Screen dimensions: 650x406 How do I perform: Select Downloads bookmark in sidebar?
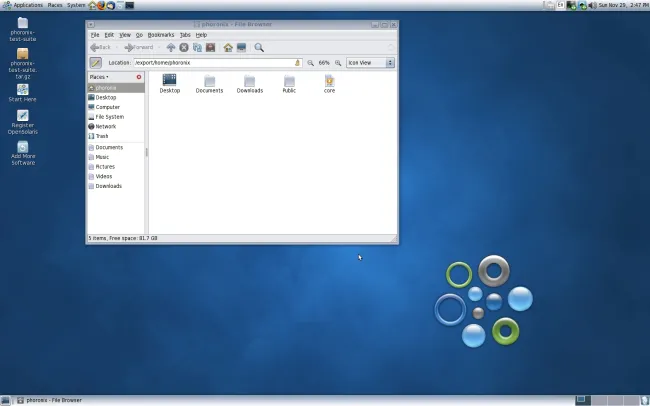116,186
